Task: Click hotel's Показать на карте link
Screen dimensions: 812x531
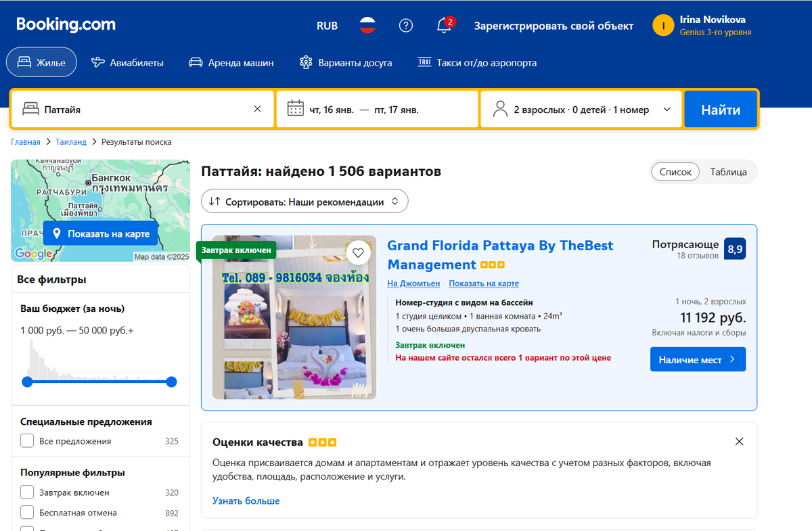Action: (484, 283)
